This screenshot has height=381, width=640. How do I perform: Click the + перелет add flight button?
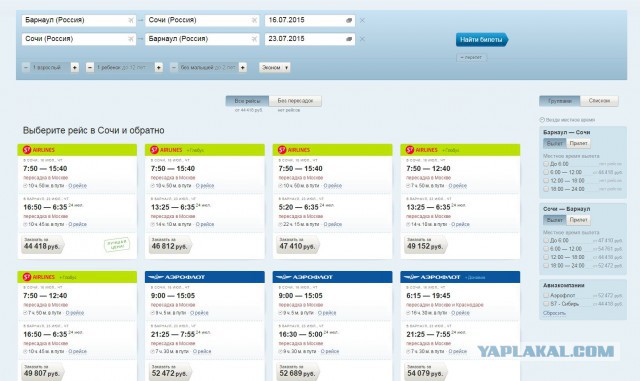(x=471, y=58)
